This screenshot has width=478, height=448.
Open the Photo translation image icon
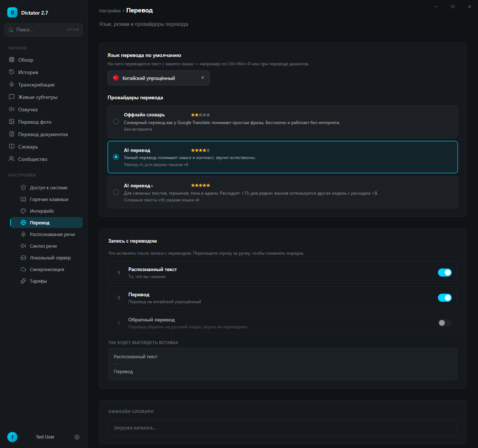point(12,121)
